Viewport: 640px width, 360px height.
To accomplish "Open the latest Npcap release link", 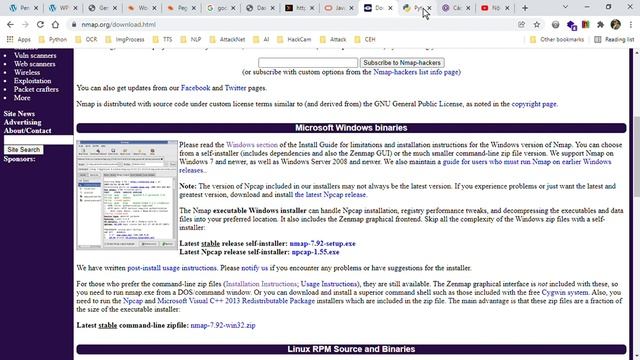I will pos(330,194).
